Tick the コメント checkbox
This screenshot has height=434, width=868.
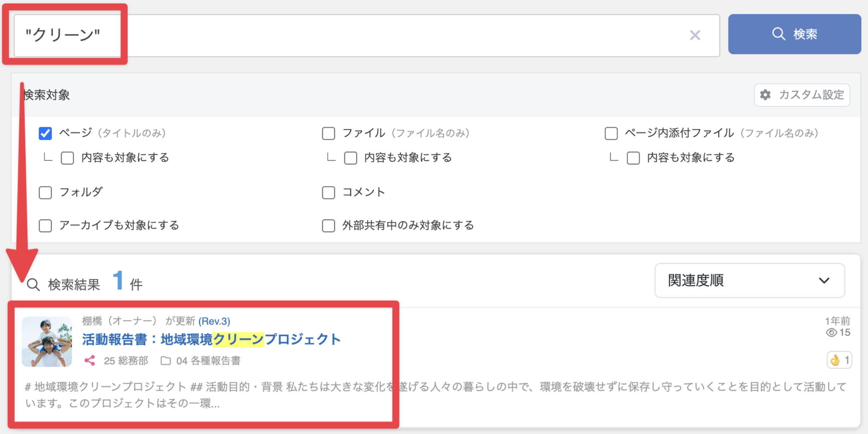pyautogui.click(x=329, y=193)
